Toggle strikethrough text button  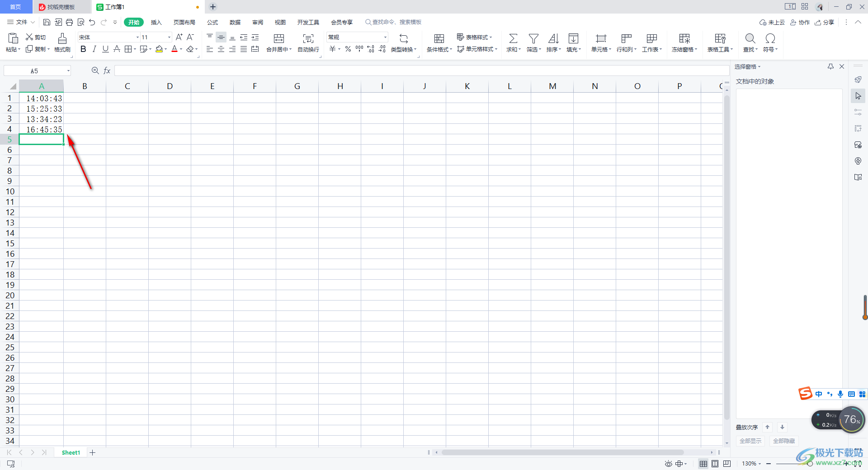coord(117,49)
